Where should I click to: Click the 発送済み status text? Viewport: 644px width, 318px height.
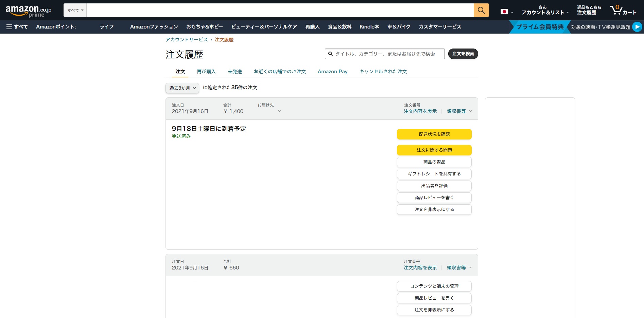[181, 136]
